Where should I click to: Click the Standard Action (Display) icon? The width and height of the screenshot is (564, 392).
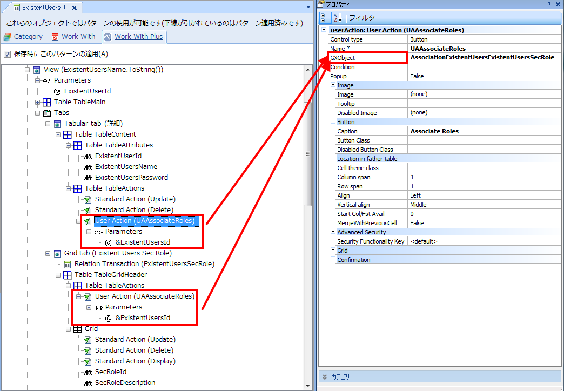coord(88,361)
